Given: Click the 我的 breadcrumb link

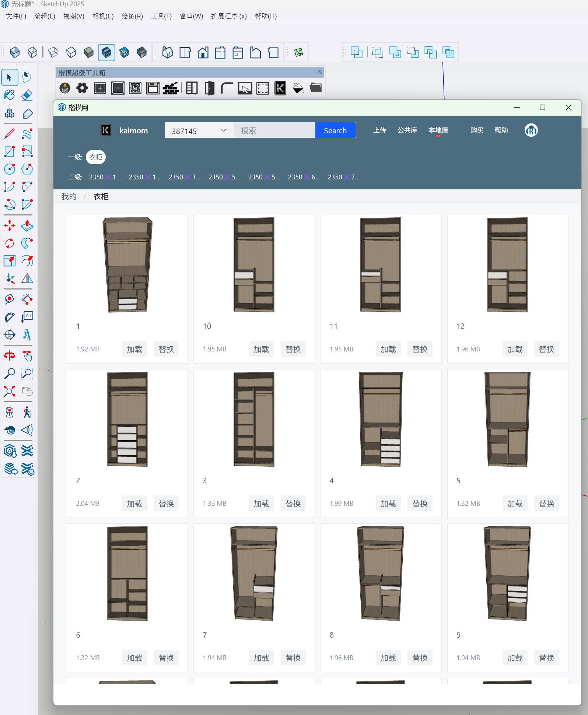Looking at the screenshot, I should point(69,196).
